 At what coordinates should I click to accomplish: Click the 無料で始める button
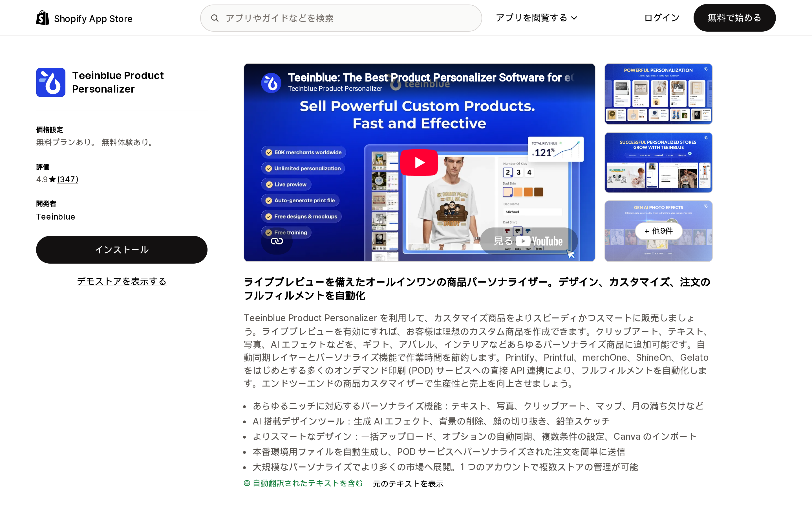click(734, 18)
